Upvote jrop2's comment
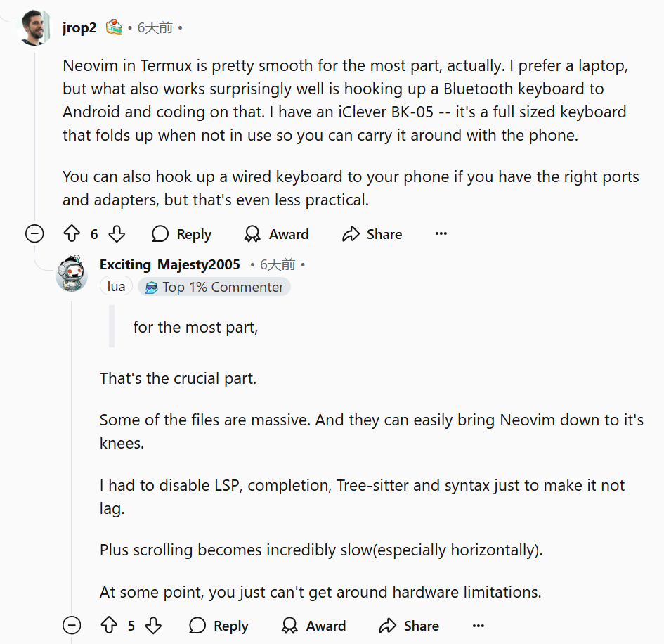 (x=72, y=234)
